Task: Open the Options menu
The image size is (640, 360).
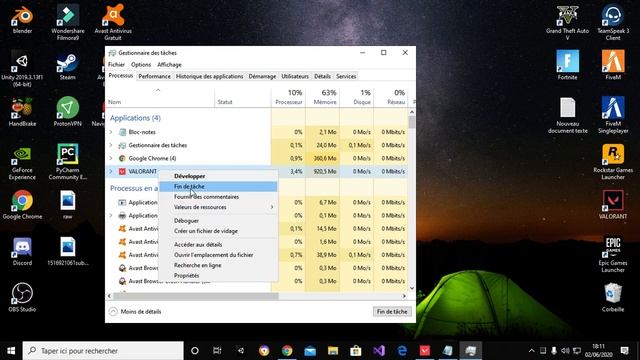Action: 141,64
